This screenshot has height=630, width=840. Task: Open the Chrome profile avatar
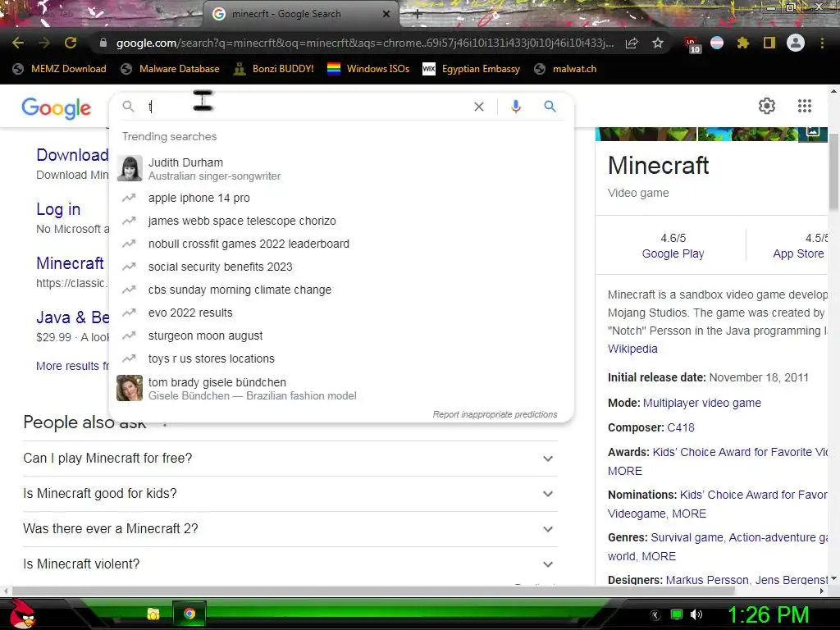796,43
